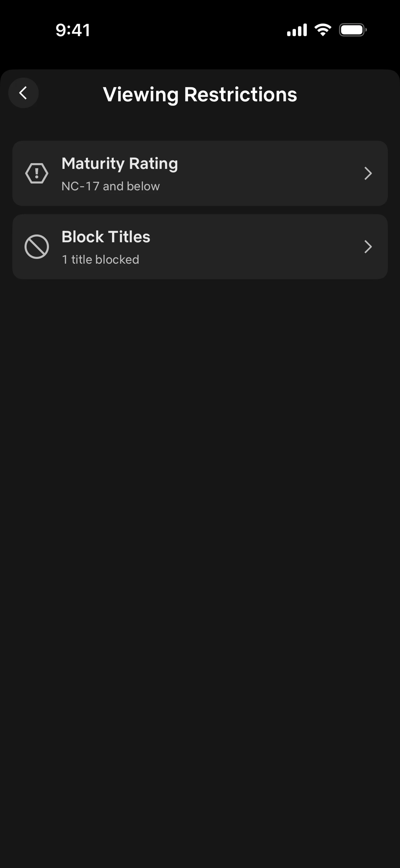Expand Block Titles using its chevron
The height and width of the screenshot is (868, 400).
click(x=368, y=247)
